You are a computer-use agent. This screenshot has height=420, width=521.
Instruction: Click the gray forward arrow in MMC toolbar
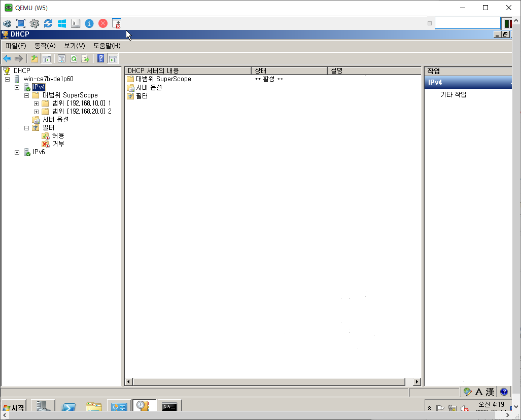pyautogui.click(x=19, y=59)
